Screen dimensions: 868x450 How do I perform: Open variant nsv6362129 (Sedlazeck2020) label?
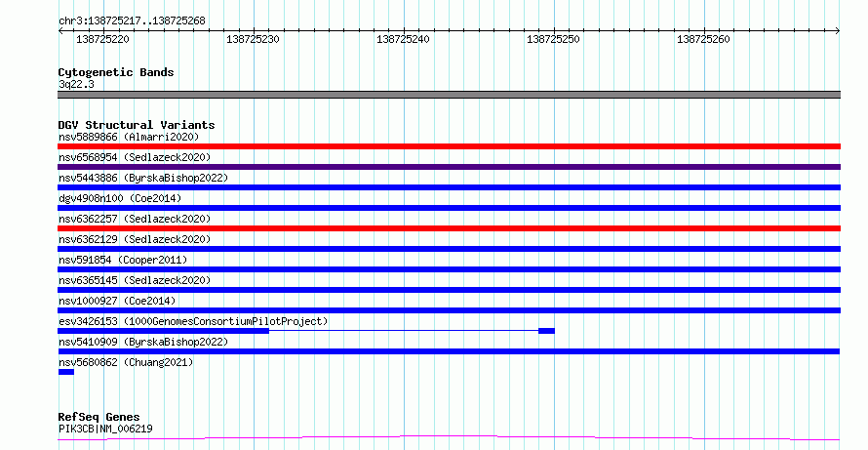(x=135, y=239)
